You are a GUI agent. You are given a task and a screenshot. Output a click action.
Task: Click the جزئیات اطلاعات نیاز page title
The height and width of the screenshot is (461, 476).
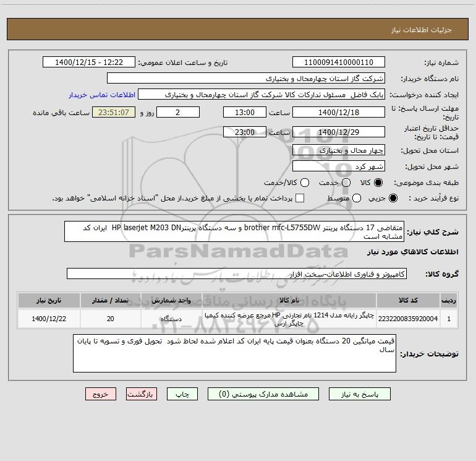(x=422, y=30)
